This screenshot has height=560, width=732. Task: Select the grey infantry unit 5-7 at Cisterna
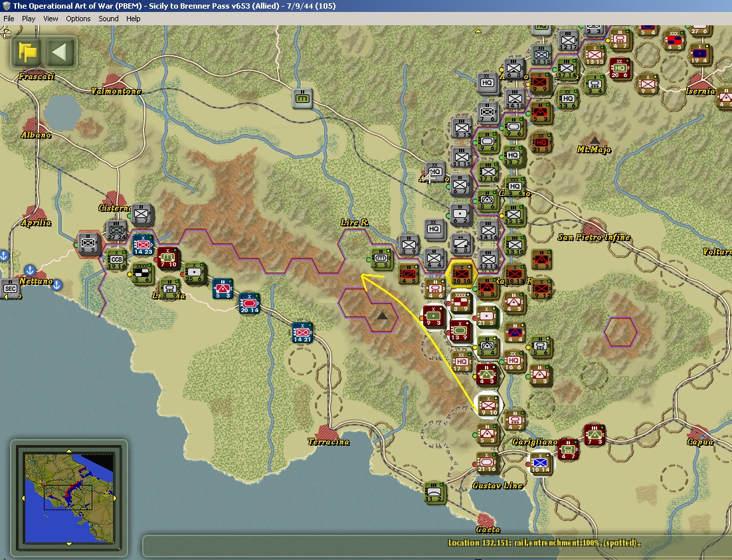pos(141,215)
